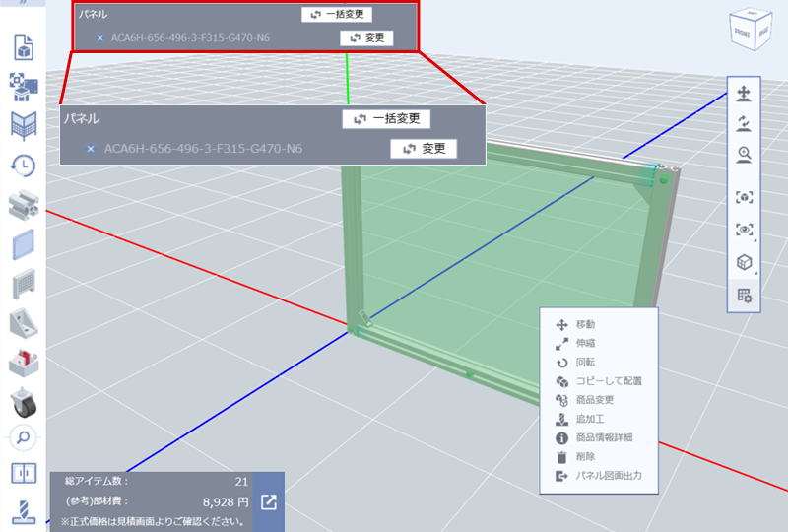Screen dimensions: 788x532
Task: Open the new document file icon
Action: tap(23, 46)
